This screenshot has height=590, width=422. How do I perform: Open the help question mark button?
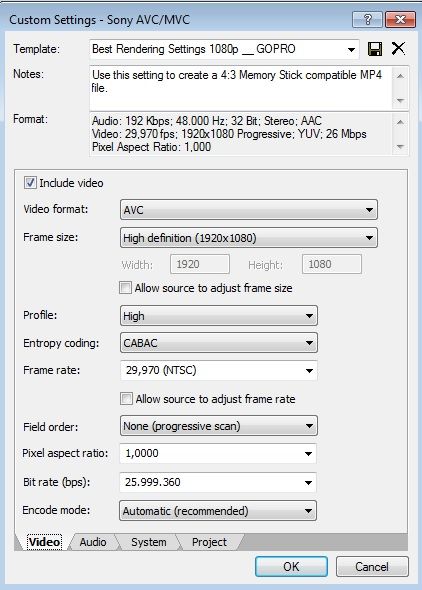(367, 19)
